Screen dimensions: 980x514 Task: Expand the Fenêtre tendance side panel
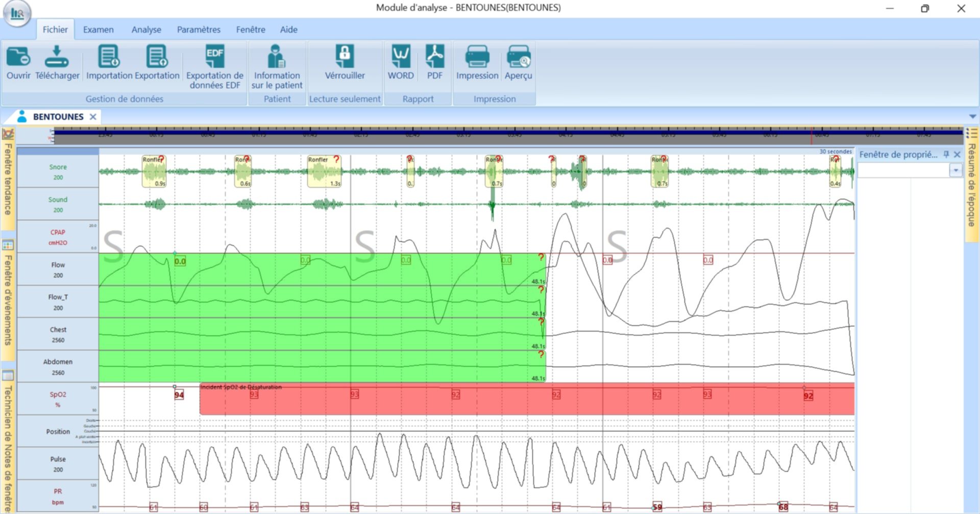[x=8, y=178]
